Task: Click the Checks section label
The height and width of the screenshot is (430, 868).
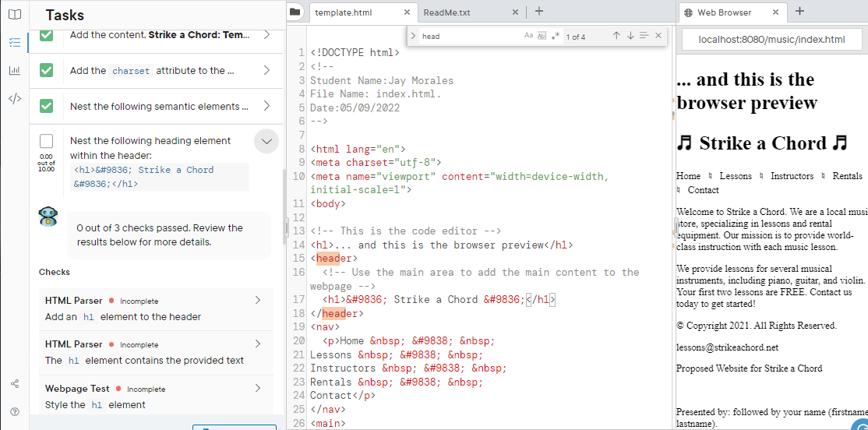Action: [x=55, y=272]
